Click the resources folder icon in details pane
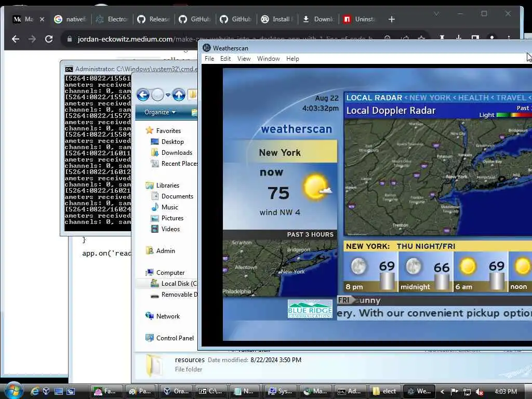Viewport: 532px width, 399px height. 155,365
